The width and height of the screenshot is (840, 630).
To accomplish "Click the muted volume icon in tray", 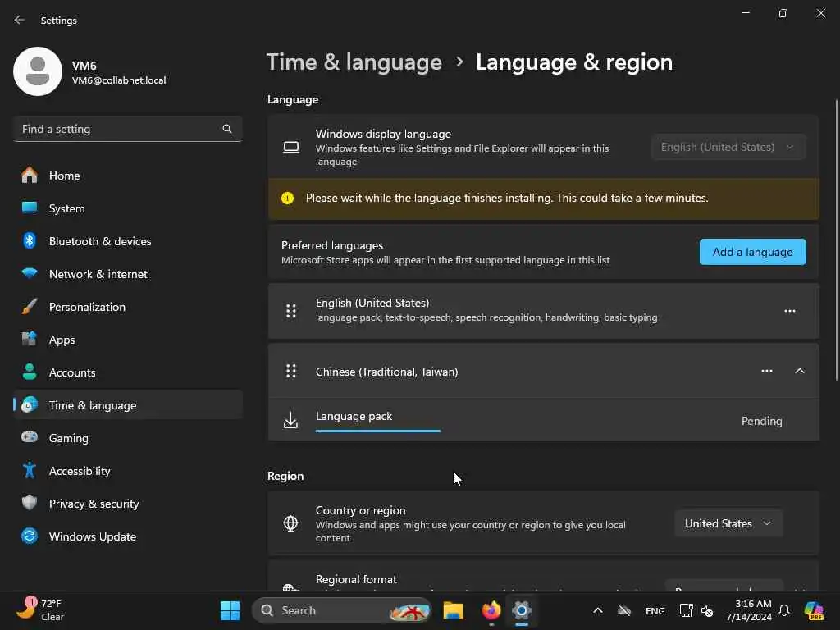I will point(707,610).
